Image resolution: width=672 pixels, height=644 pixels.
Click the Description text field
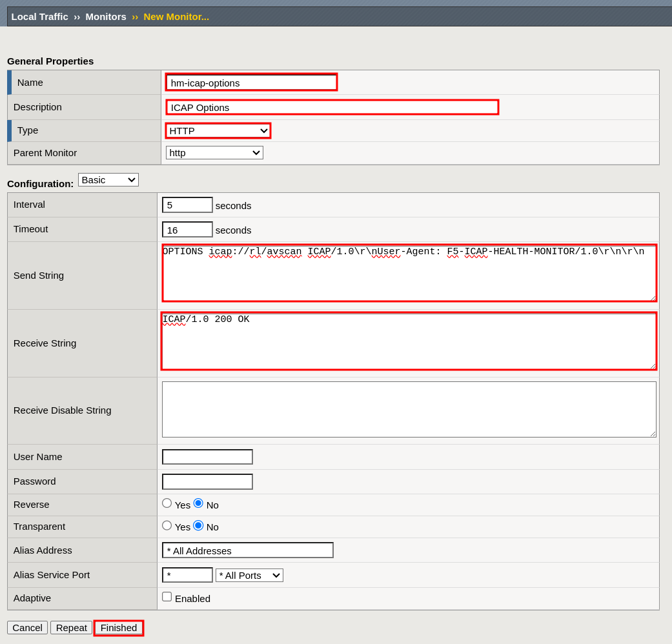pyautogui.click(x=332, y=107)
